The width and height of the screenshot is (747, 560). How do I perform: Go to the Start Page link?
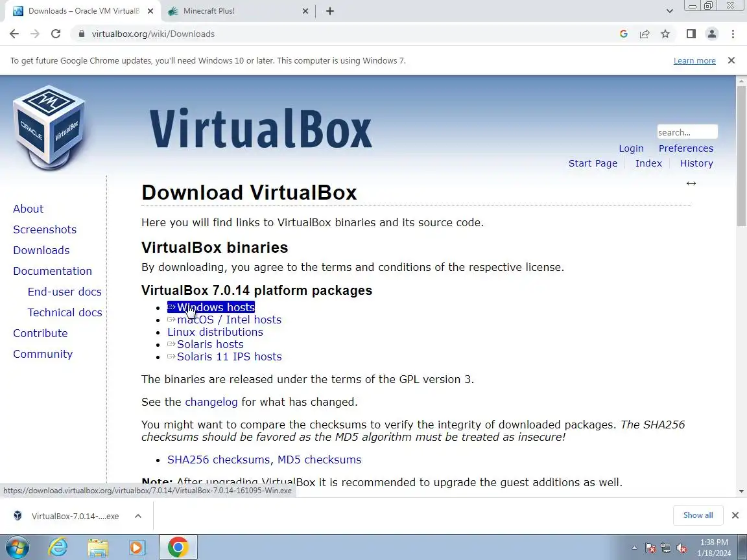[x=593, y=163]
